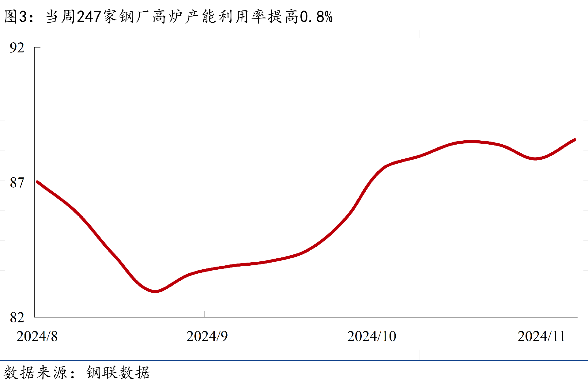
Task: Click the 247 in the chart title
Action: [x=89, y=17]
